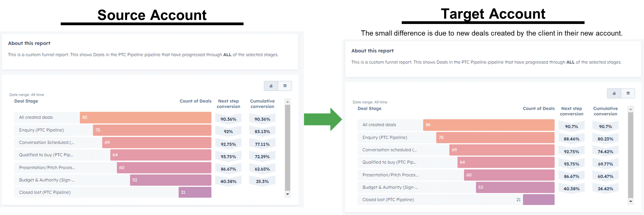Click the Target Account vertical scrollbar thumb
Image resolution: width=644 pixels, height=215 pixels.
point(631,155)
